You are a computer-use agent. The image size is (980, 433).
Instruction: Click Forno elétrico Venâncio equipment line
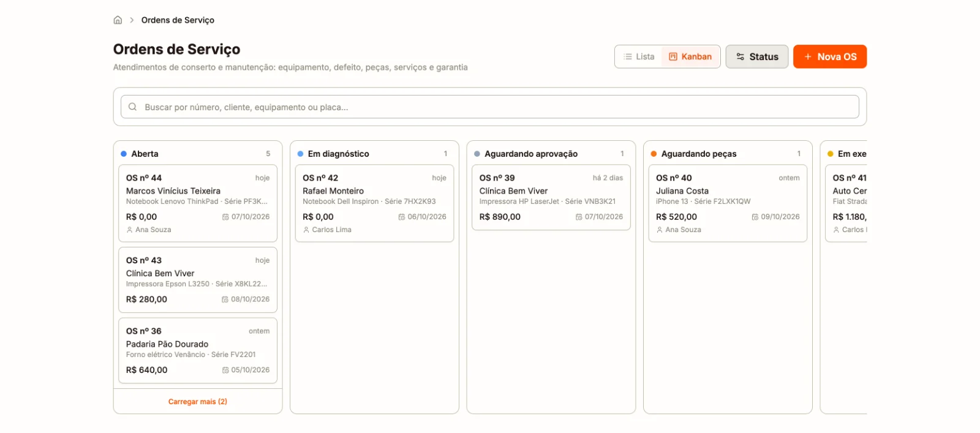pos(191,355)
